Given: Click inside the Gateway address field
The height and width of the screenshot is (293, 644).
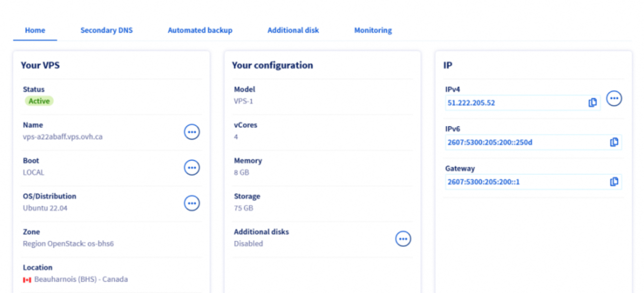Looking at the screenshot, I should click(x=522, y=182).
